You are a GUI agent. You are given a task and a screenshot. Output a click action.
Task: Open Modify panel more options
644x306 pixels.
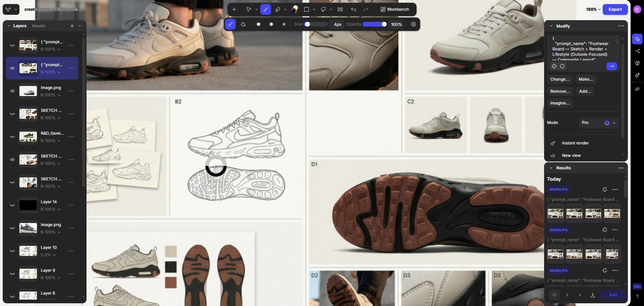click(621, 26)
